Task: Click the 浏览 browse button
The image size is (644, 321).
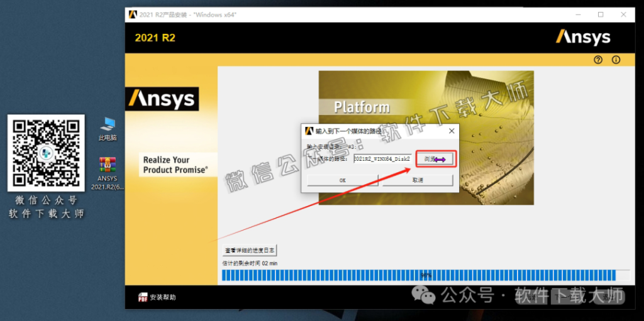Action: click(x=436, y=159)
